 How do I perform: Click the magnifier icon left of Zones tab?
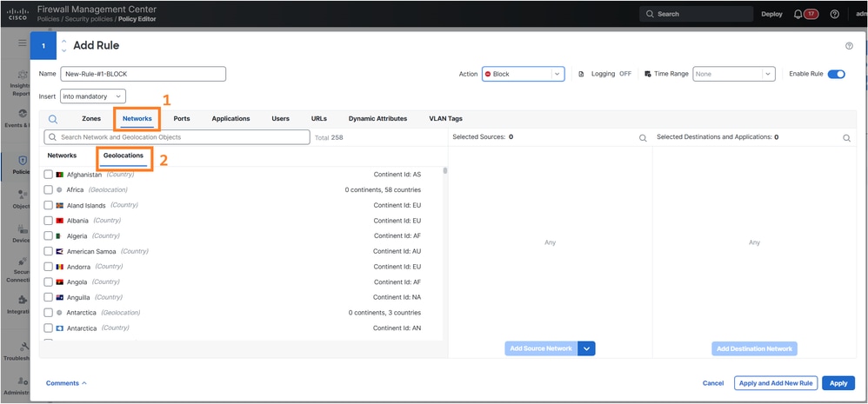53,119
